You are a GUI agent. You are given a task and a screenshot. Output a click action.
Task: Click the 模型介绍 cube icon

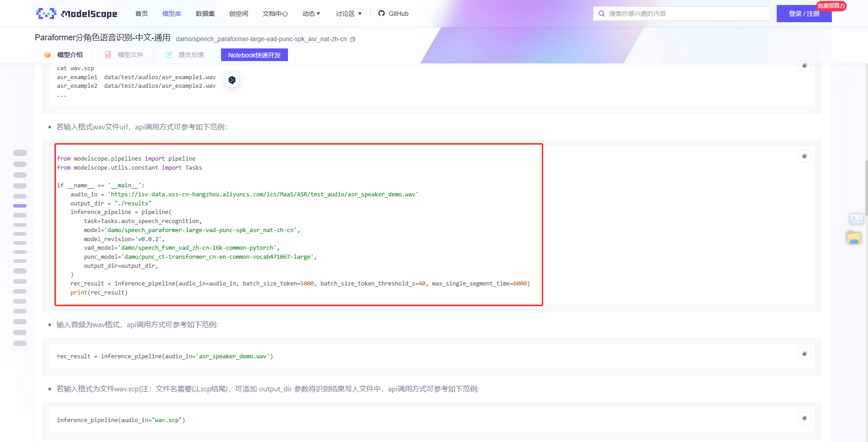[x=47, y=55]
